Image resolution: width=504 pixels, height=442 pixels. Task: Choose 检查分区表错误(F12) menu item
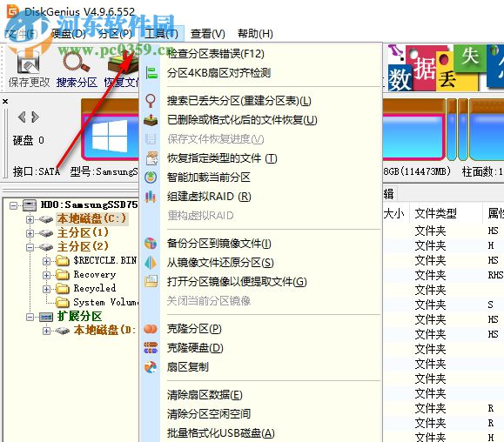(261, 54)
